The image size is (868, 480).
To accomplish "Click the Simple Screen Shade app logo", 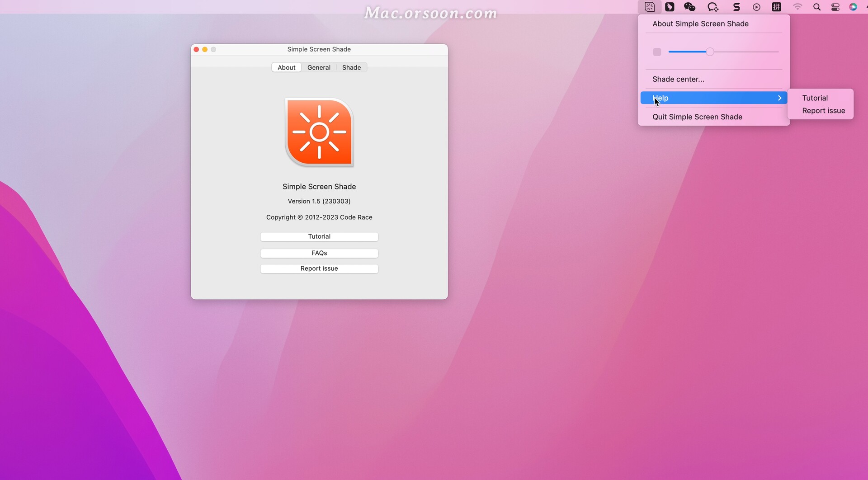I will click(319, 132).
